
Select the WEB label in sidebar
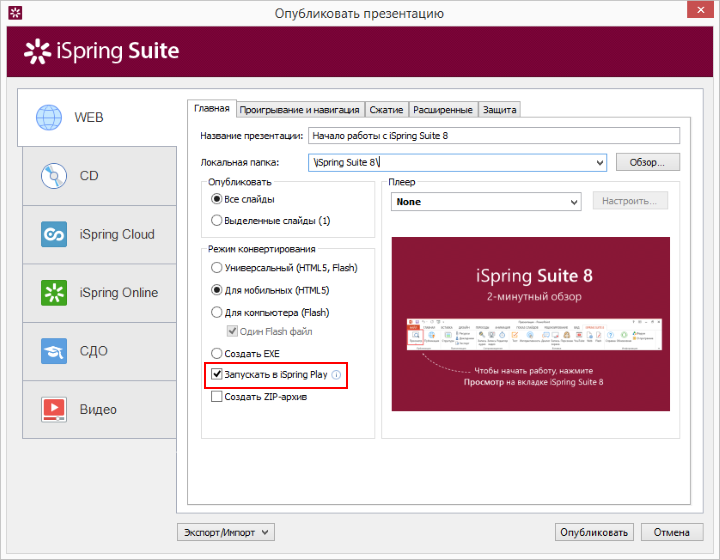click(x=89, y=118)
